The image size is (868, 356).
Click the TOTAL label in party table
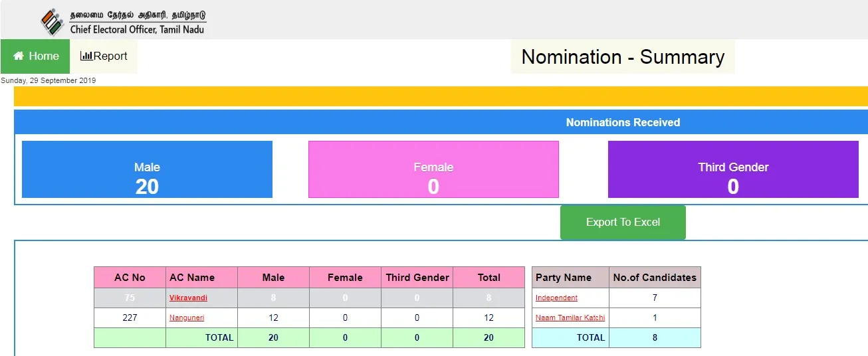[x=591, y=337]
